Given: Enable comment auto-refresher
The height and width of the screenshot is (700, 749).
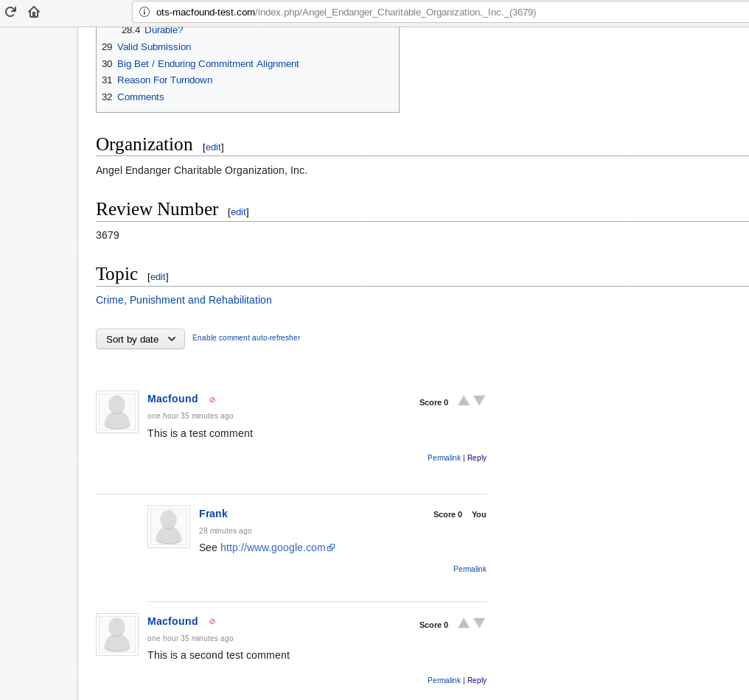Looking at the screenshot, I should (x=246, y=338).
